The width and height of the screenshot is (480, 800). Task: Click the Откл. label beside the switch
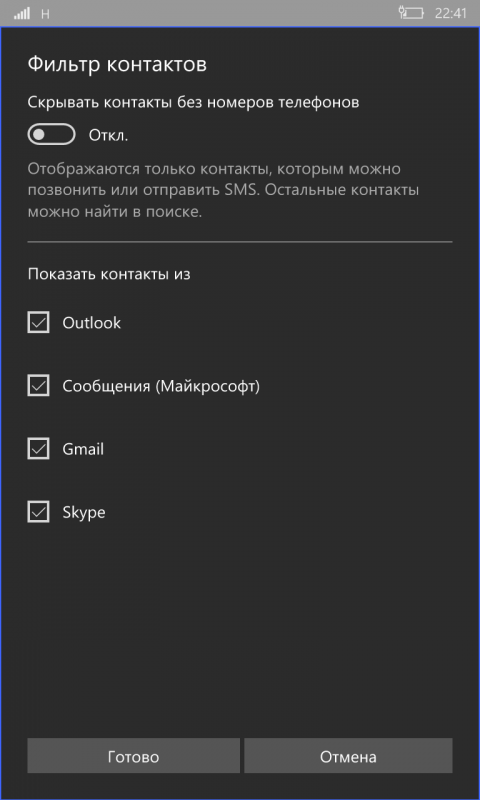(x=108, y=136)
